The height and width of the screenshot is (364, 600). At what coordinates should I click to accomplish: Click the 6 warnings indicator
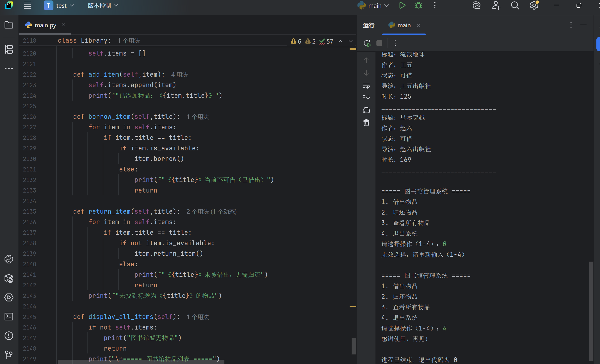tap(296, 41)
